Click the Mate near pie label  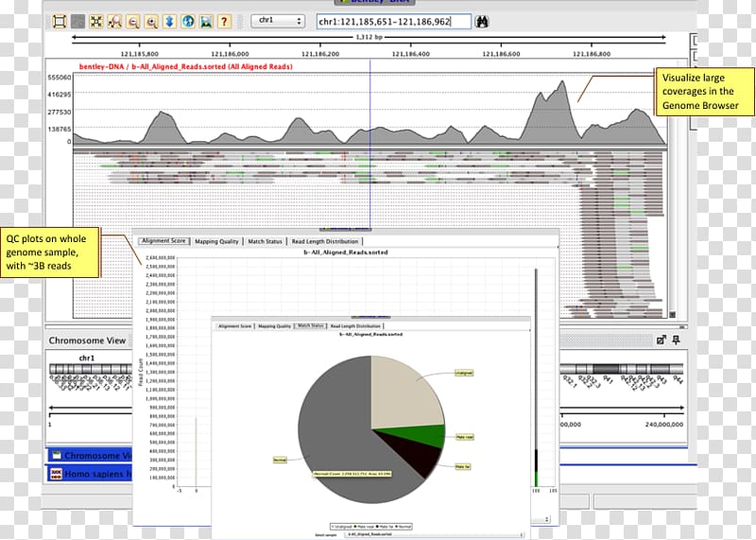tap(465, 437)
